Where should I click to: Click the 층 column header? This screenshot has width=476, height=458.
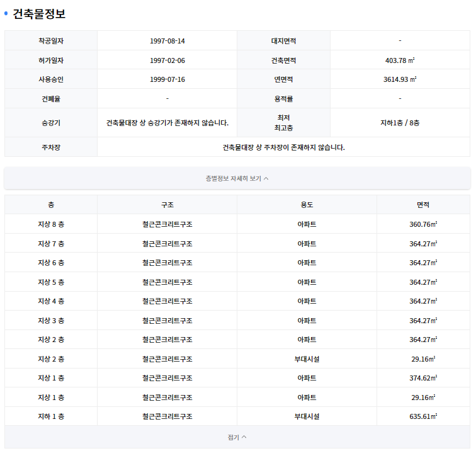coord(51,204)
